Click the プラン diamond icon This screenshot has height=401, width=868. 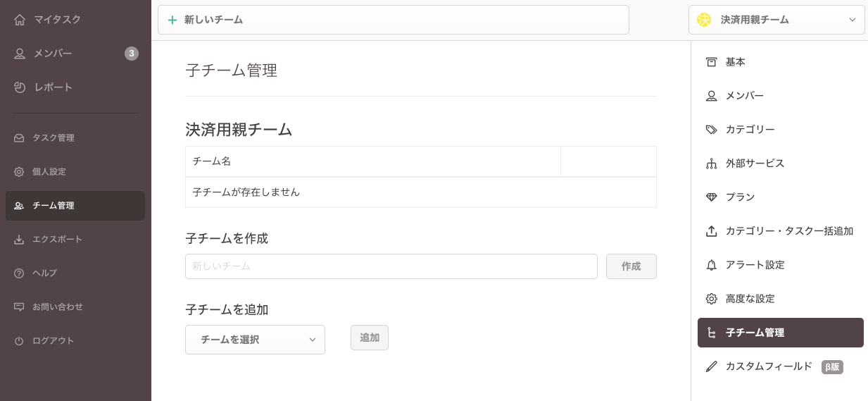711,197
